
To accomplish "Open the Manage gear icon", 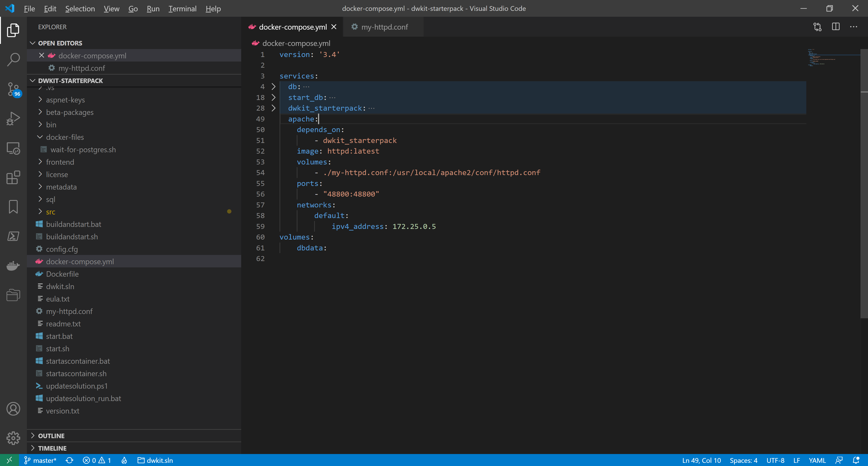I will coord(13,438).
